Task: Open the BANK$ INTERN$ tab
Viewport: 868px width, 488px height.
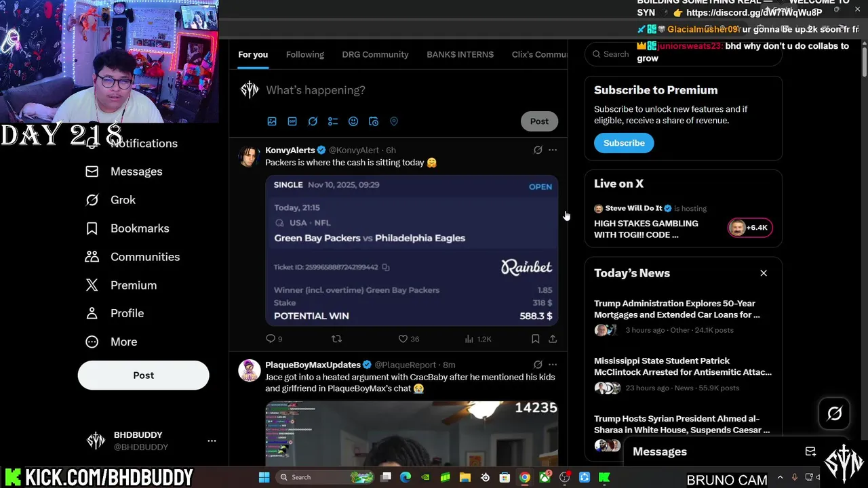Action: click(460, 54)
